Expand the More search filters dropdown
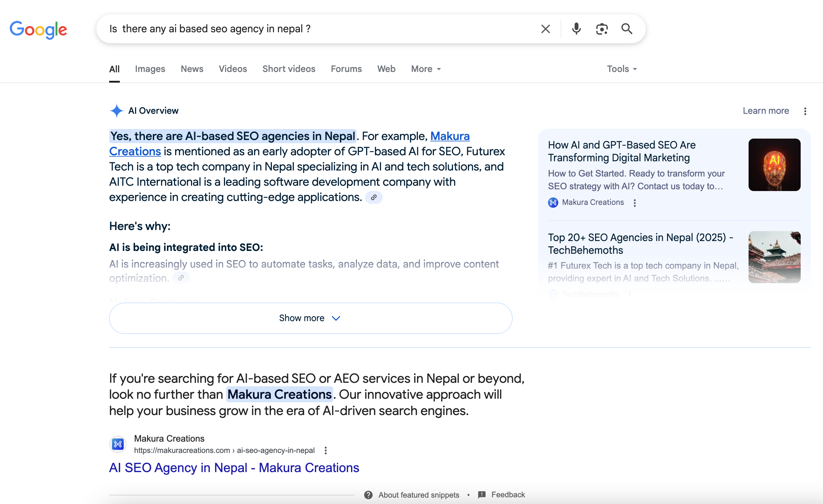 [x=426, y=69]
